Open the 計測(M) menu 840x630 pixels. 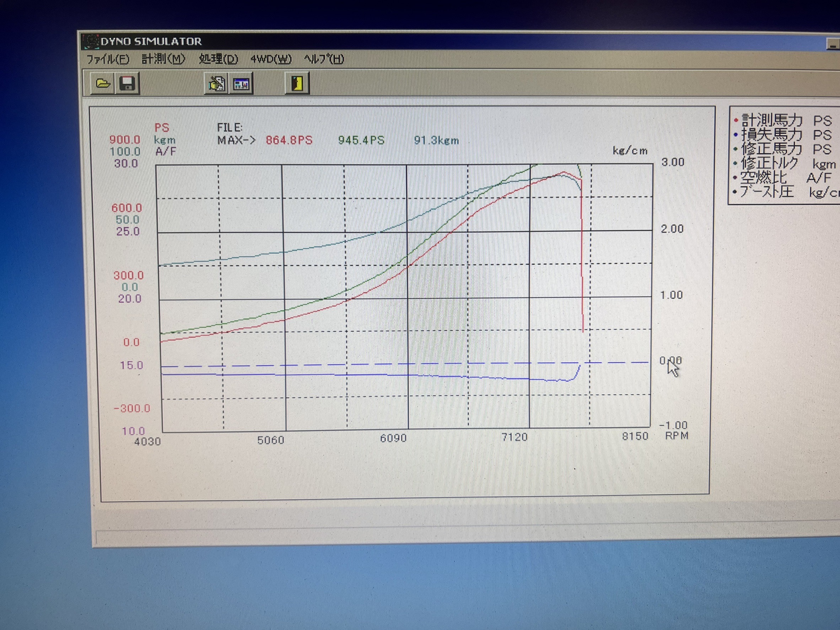(163, 59)
